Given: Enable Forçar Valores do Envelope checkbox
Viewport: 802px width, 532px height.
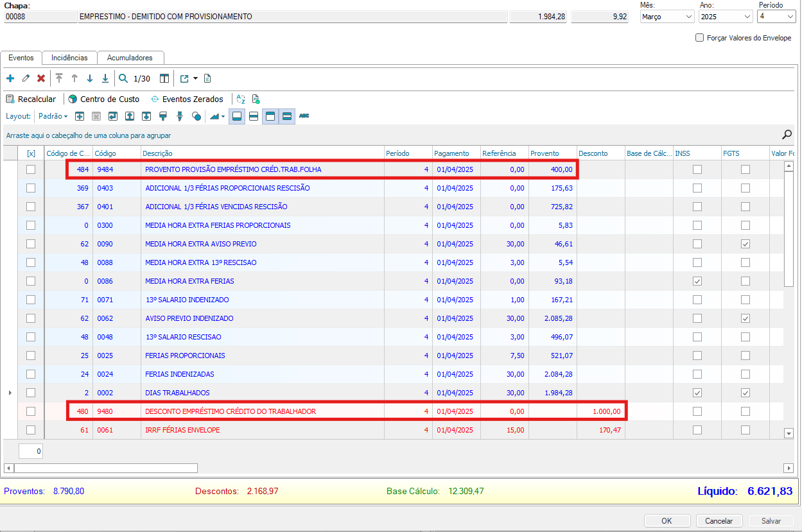Looking at the screenshot, I should pos(700,38).
